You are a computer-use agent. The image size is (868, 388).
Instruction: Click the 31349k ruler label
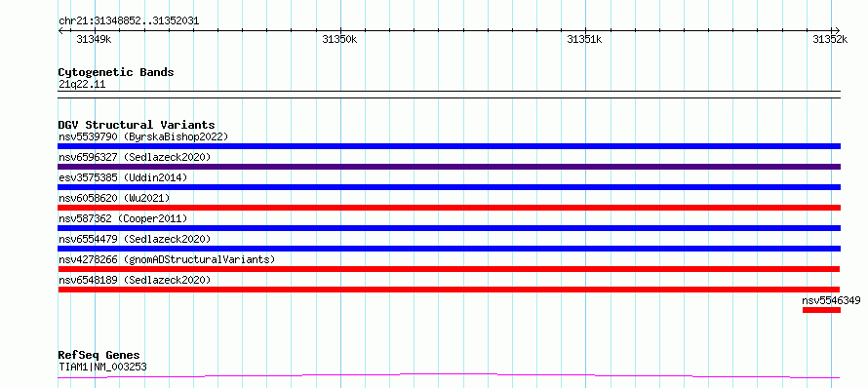tap(94, 39)
